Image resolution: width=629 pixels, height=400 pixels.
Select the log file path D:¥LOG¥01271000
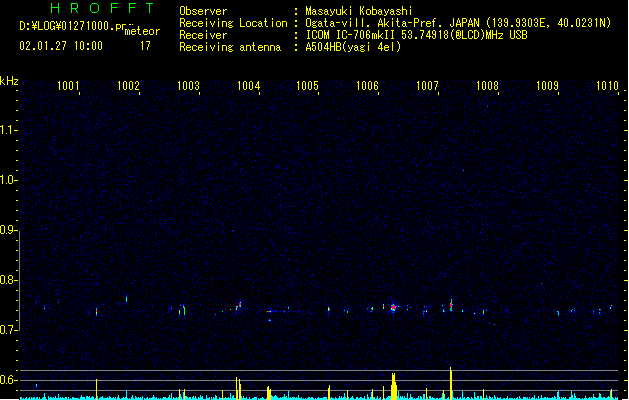click(x=72, y=26)
